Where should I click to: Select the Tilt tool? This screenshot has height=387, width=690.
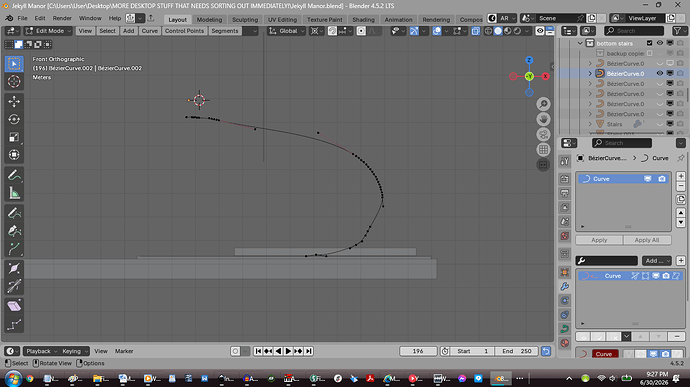click(x=14, y=287)
